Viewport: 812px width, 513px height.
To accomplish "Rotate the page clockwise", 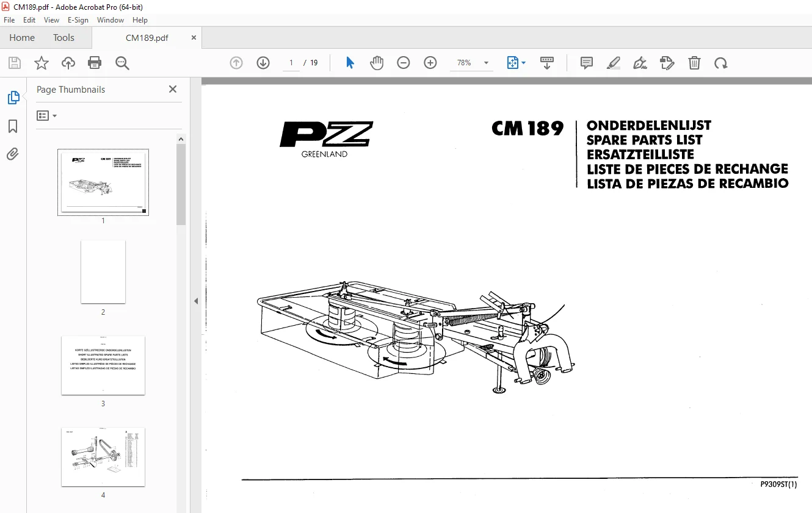I will pyautogui.click(x=721, y=63).
